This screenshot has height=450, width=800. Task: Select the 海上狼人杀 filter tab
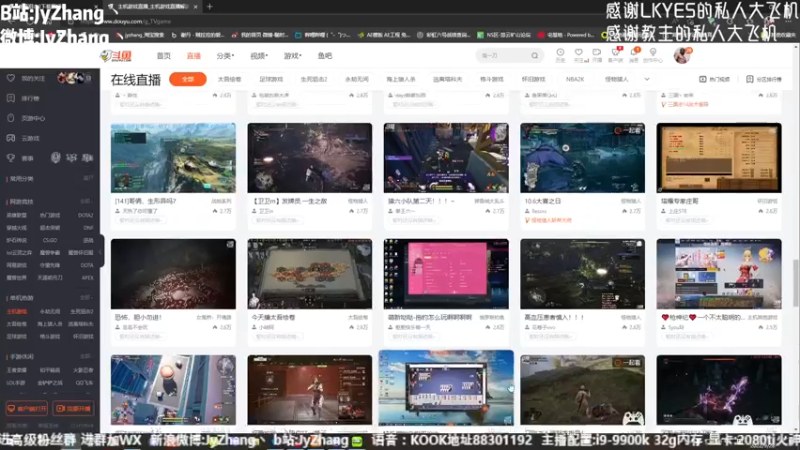click(x=401, y=79)
